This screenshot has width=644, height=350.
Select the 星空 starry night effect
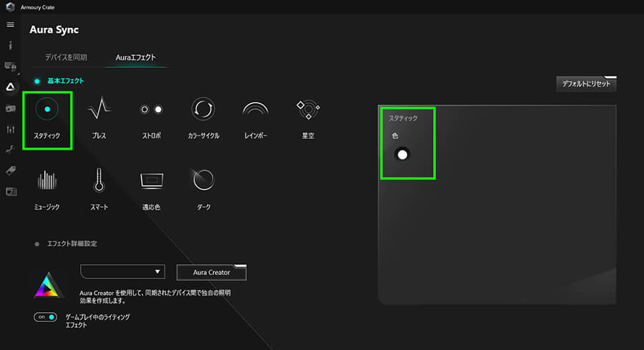coord(308,119)
